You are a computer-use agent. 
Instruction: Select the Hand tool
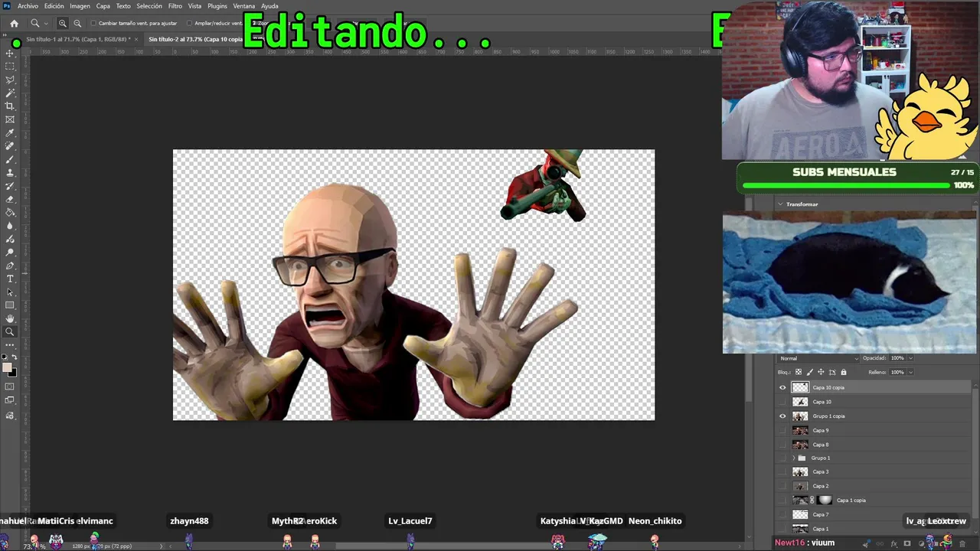coord(10,318)
